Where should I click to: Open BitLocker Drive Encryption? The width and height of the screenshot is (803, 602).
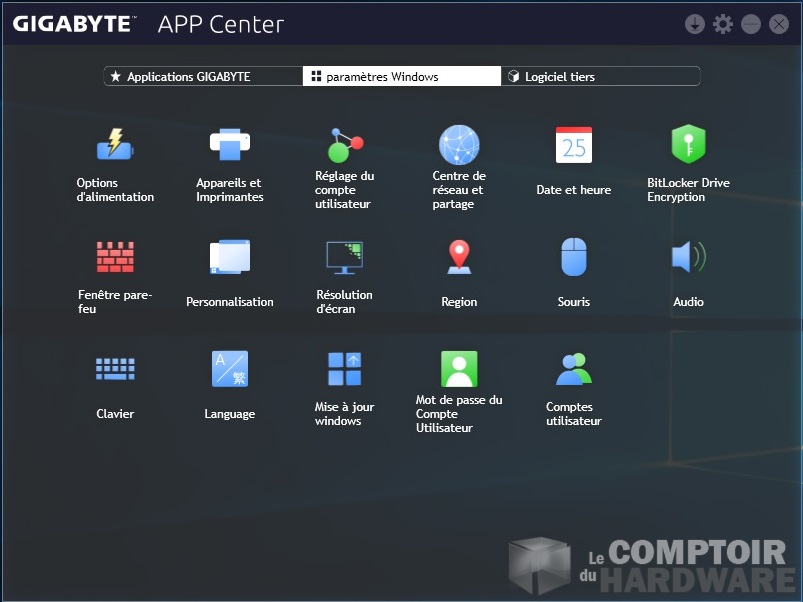pyautogui.click(x=688, y=145)
